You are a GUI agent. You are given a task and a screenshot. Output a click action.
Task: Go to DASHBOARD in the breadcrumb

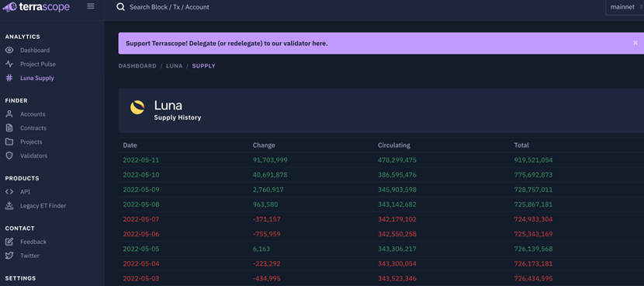pos(137,66)
